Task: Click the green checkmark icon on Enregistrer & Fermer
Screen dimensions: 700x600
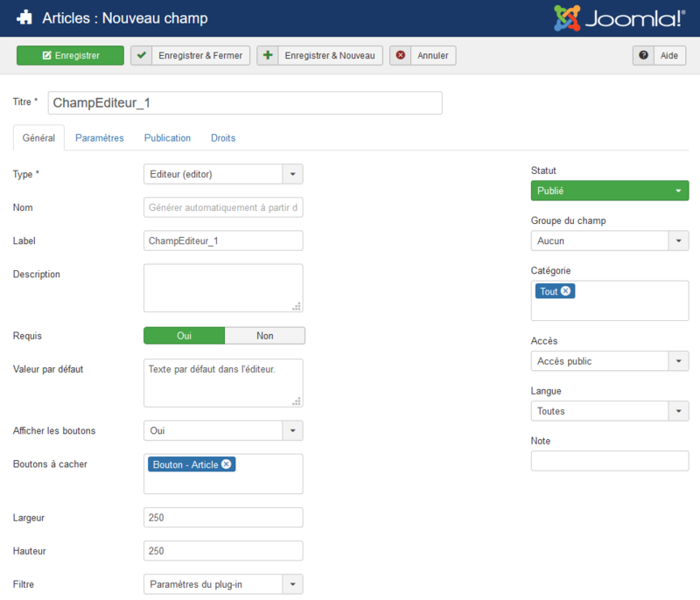Action: (x=141, y=55)
